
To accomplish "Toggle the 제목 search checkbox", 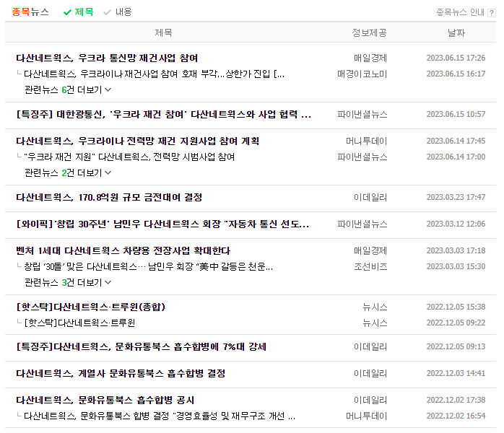I will (79, 12).
